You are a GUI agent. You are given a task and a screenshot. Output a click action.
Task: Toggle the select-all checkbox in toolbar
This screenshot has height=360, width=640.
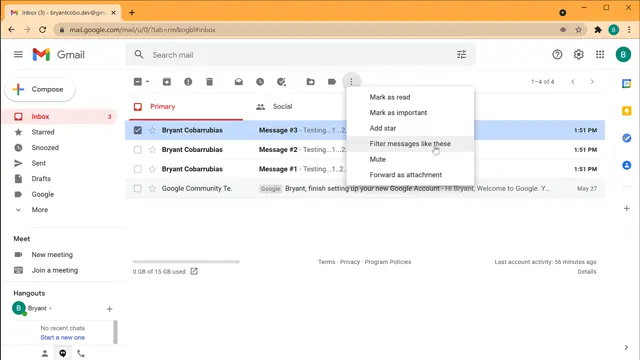click(x=138, y=82)
